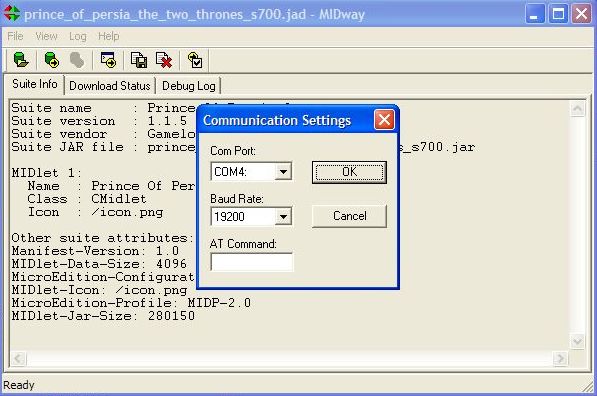Click the 'MIDlet-Data-Size: 4096' line

point(99,264)
